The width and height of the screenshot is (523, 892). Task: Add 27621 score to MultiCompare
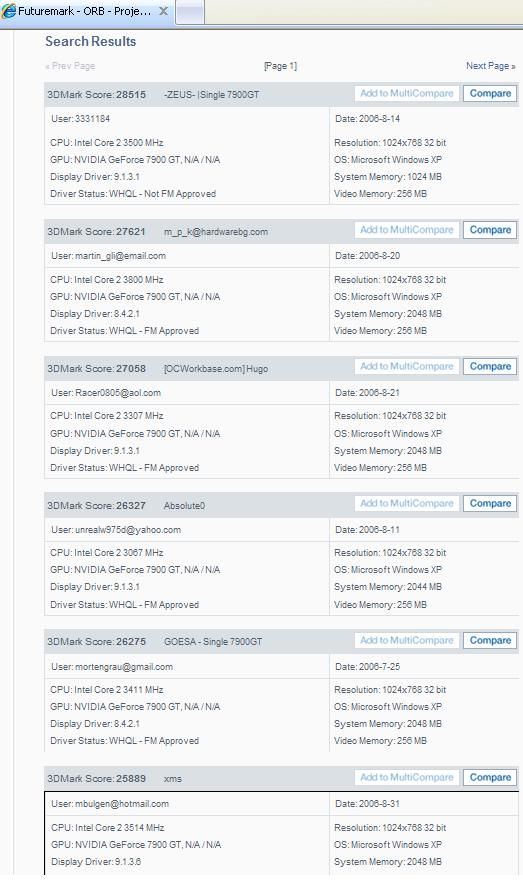coord(407,230)
